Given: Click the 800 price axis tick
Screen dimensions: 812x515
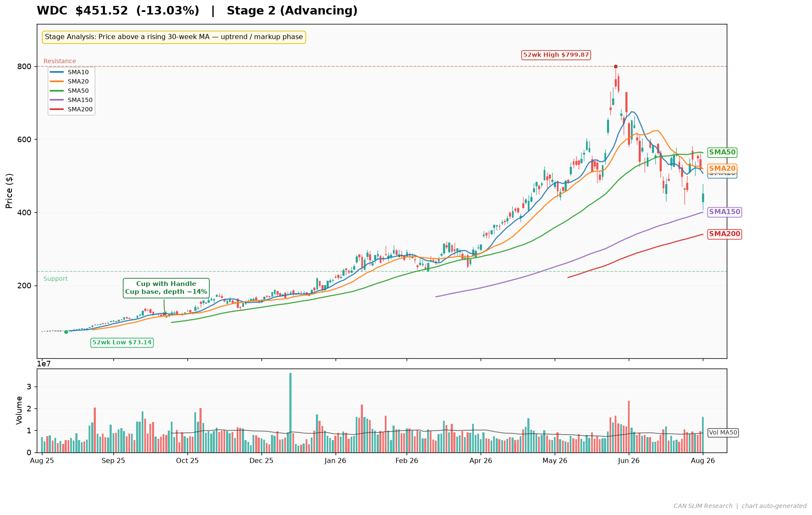Looking at the screenshot, I should 24,66.
